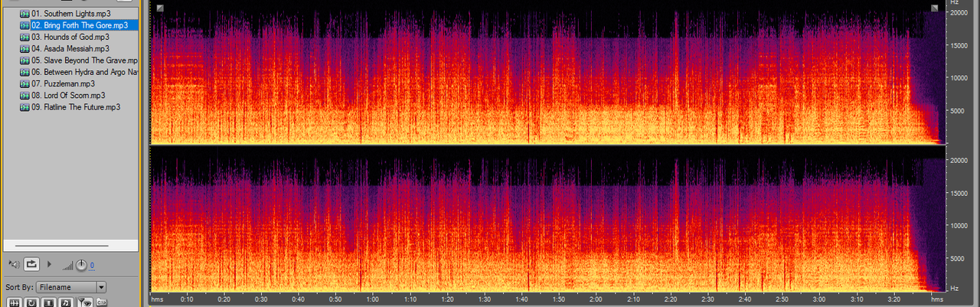The height and width of the screenshot is (307, 980).
Task: Click the 3:20 mark on time ruler
Action: pyautogui.click(x=894, y=299)
